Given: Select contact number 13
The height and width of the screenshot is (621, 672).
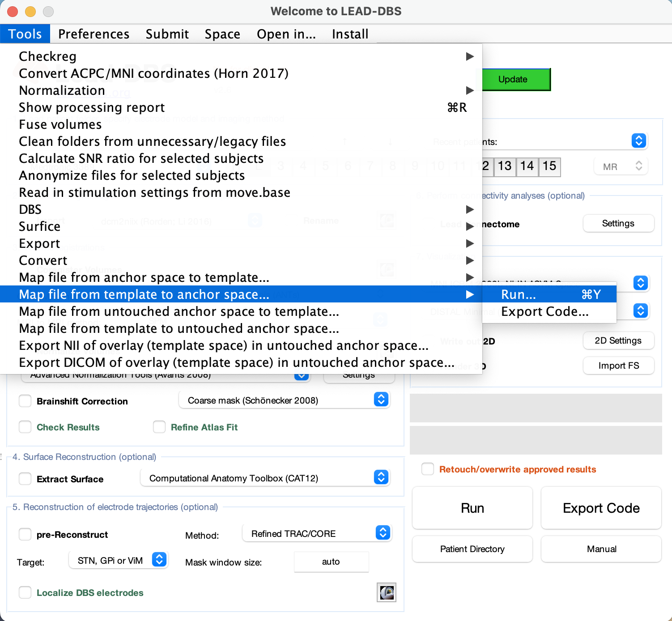Looking at the screenshot, I should click(x=505, y=166).
